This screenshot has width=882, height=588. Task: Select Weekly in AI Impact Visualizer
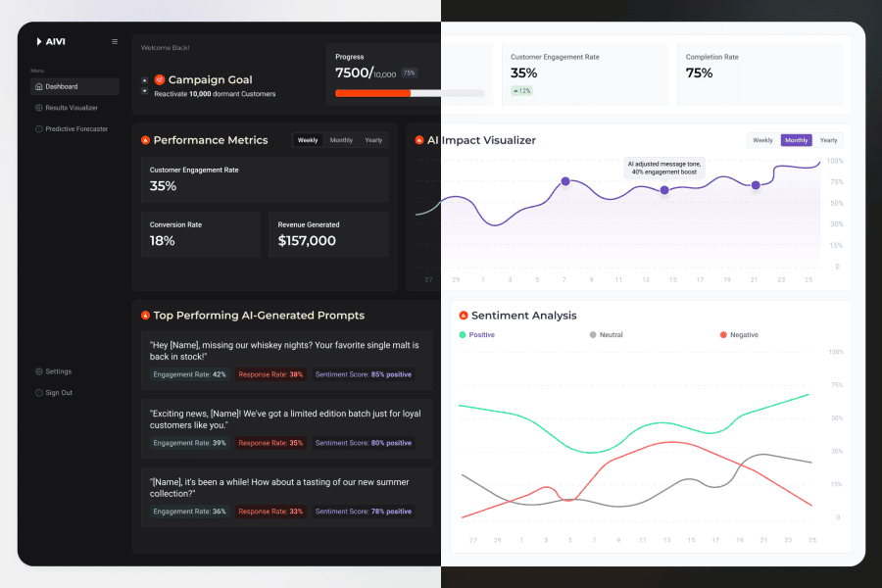click(x=762, y=140)
